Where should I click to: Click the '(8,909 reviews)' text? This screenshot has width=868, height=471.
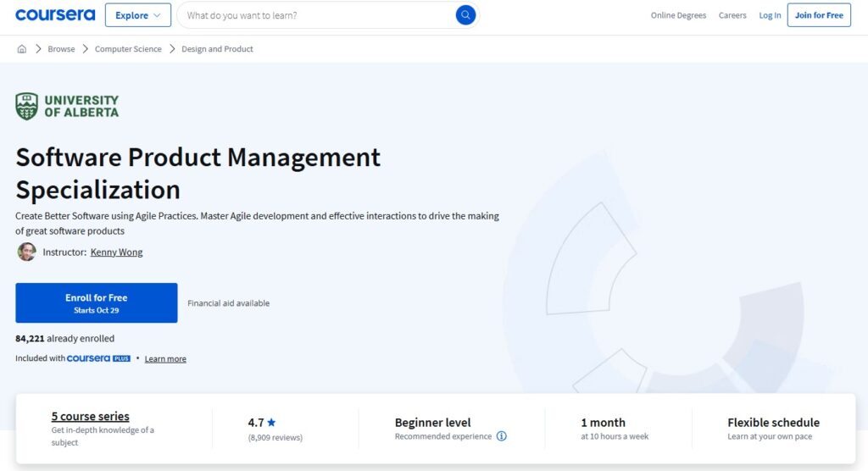(x=275, y=437)
